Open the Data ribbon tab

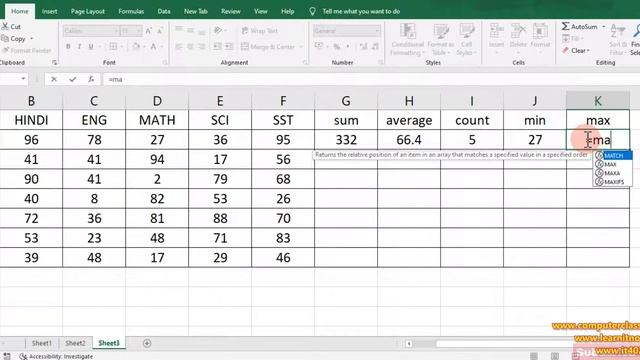pos(164,11)
